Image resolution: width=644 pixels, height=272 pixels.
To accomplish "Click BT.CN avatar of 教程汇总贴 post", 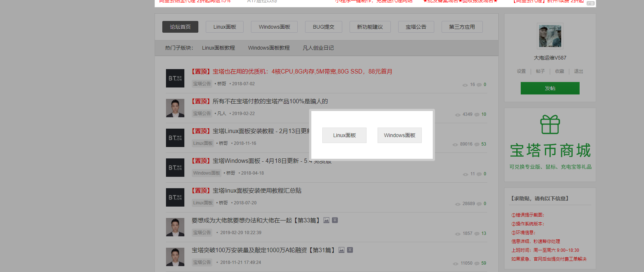I will [175, 197].
